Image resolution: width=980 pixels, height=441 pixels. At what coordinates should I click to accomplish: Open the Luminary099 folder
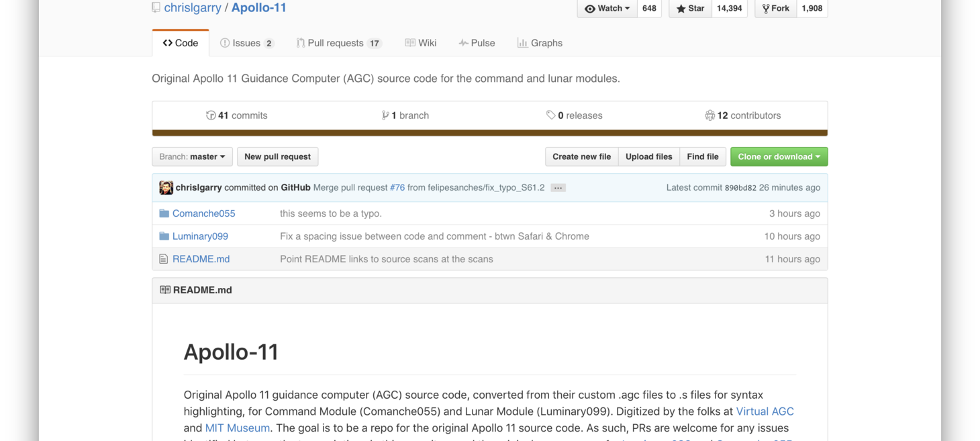(200, 236)
